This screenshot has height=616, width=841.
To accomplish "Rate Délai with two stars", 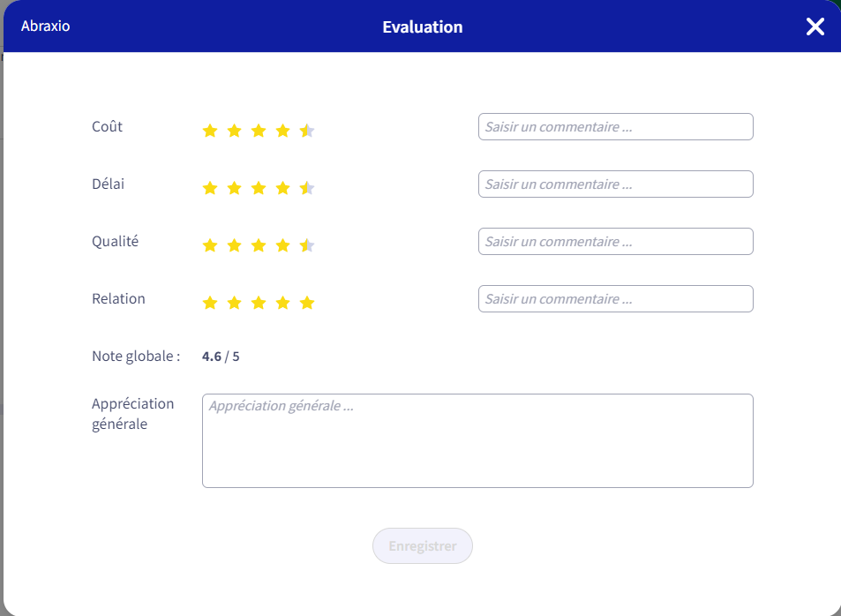I will (x=235, y=188).
